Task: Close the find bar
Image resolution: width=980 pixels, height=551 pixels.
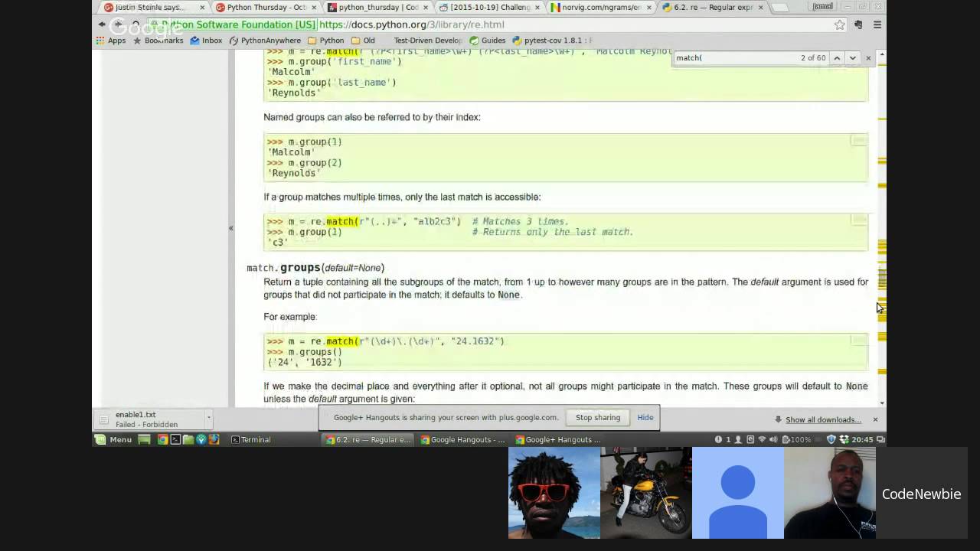Action: (868, 58)
